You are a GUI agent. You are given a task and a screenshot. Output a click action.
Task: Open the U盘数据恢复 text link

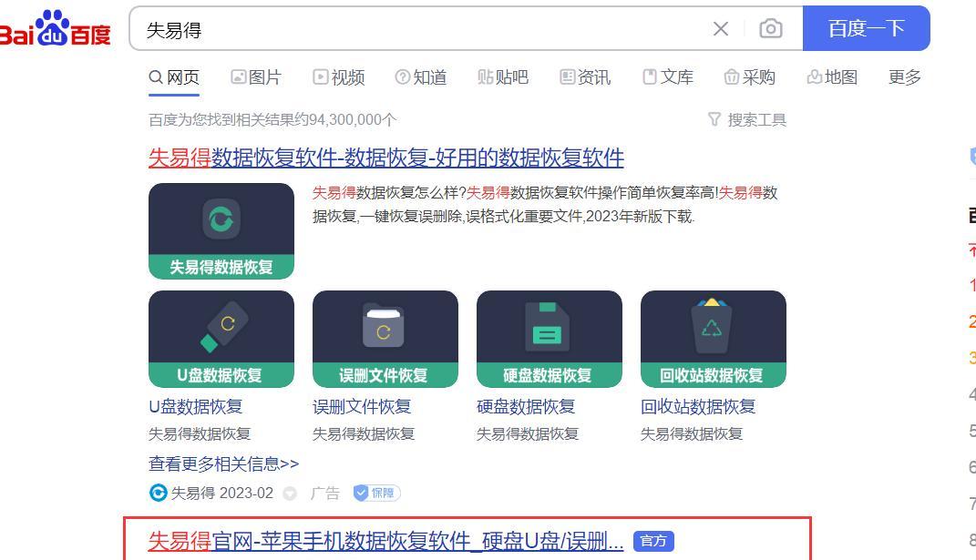pyautogui.click(x=195, y=407)
